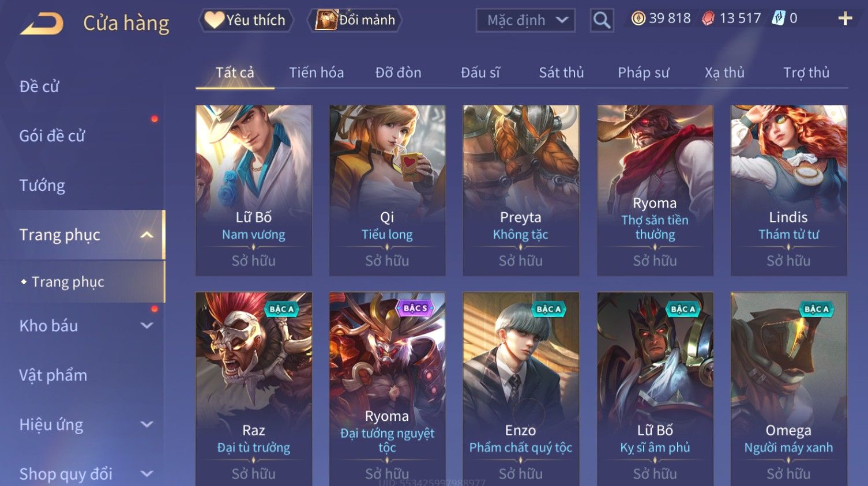Tap the plus icon to add currency

tap(845, 18)
